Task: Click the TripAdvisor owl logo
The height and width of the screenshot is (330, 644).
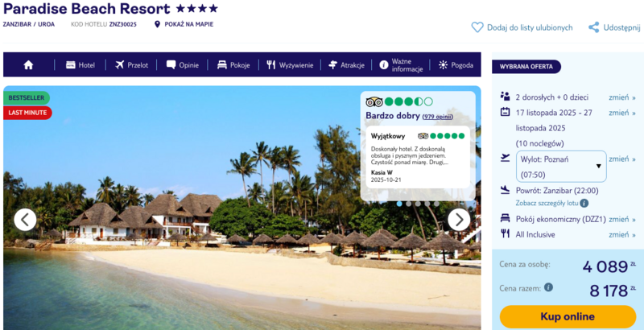Action: pyautogui.click(x=374, y=101)
